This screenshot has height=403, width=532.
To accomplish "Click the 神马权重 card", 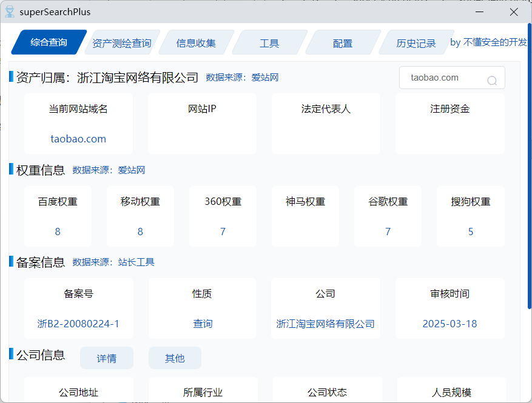I will coord(305,216).
